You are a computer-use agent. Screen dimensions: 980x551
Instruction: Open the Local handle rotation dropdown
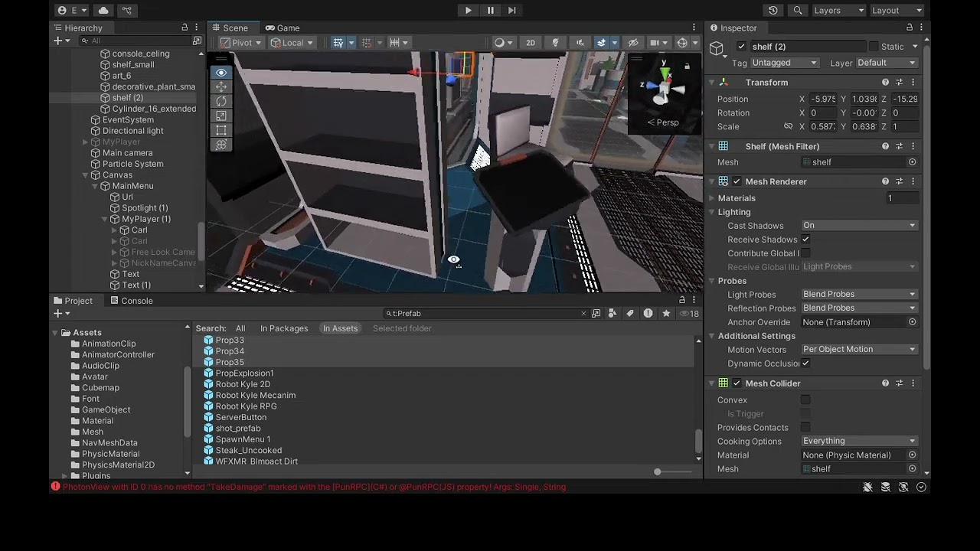[292, 42]
